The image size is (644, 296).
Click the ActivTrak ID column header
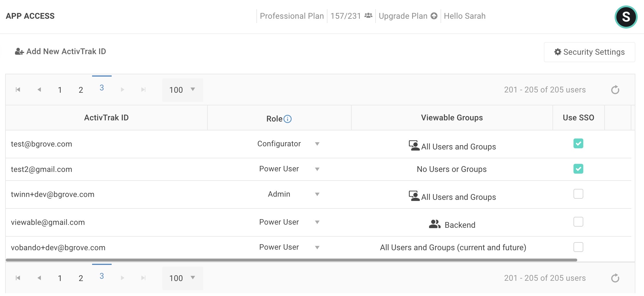pos(106,117)
